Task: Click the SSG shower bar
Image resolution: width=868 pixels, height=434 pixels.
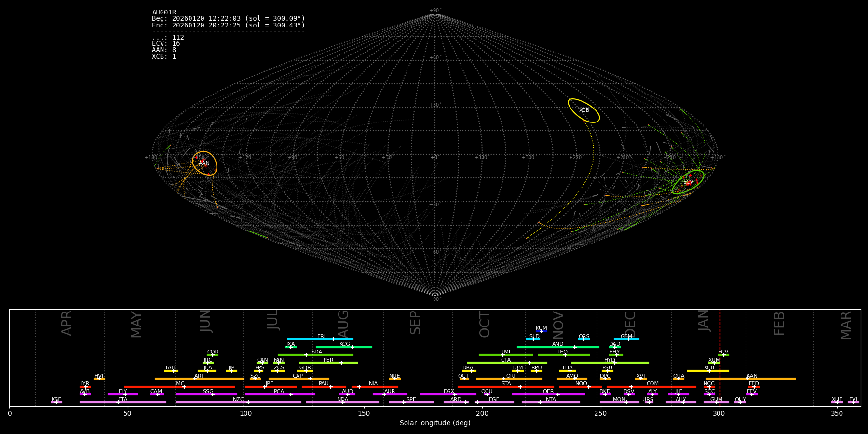Action: click(207, 394)
